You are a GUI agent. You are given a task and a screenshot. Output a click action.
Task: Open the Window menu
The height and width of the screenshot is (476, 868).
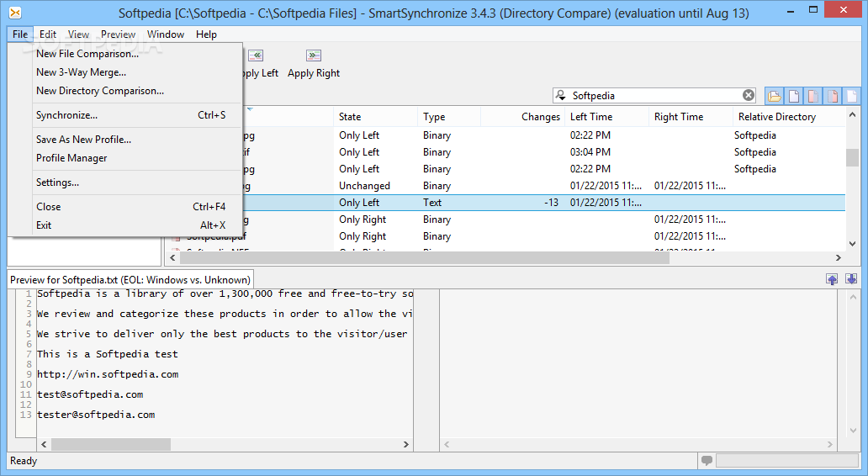[166, 34]
